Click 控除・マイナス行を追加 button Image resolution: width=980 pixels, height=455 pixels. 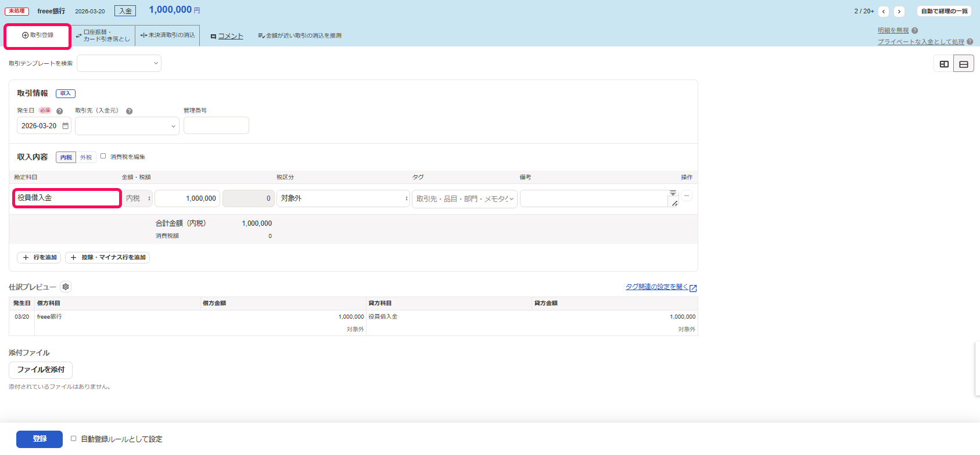click(x=107, y=258)
